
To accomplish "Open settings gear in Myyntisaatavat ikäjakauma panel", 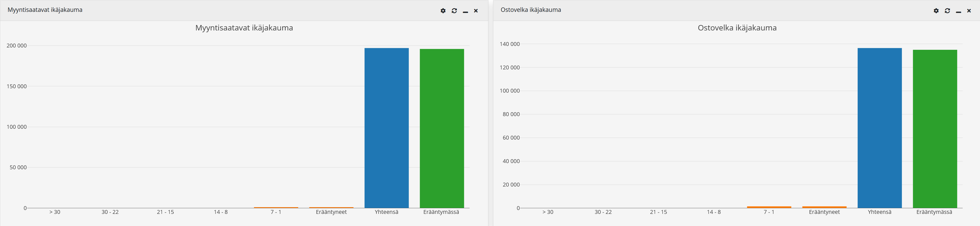I will [x=443, y=11].
